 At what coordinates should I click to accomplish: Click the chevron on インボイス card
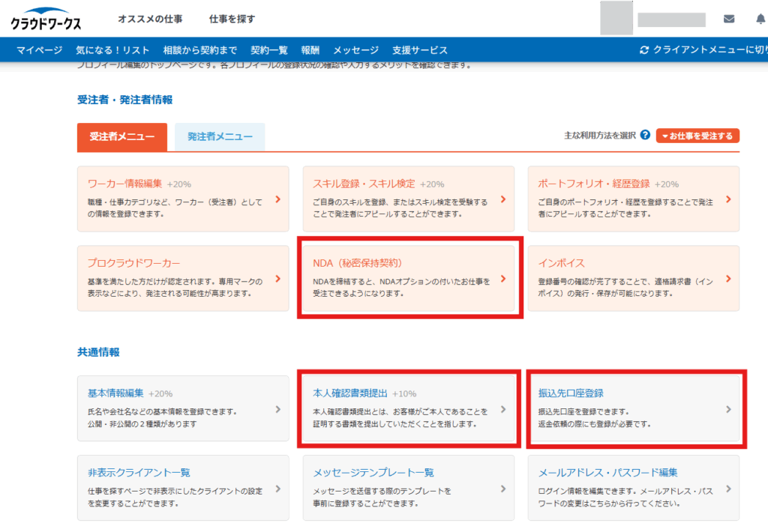[728, 279]
